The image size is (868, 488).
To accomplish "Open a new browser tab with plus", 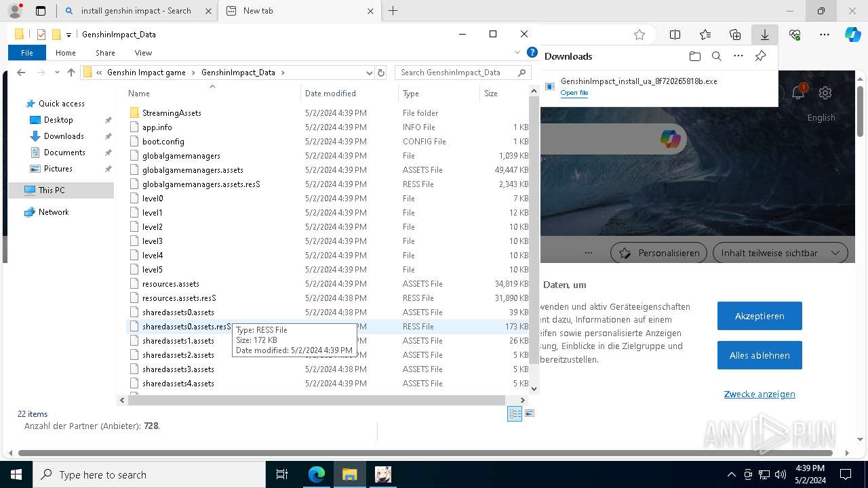I will 393,11.
